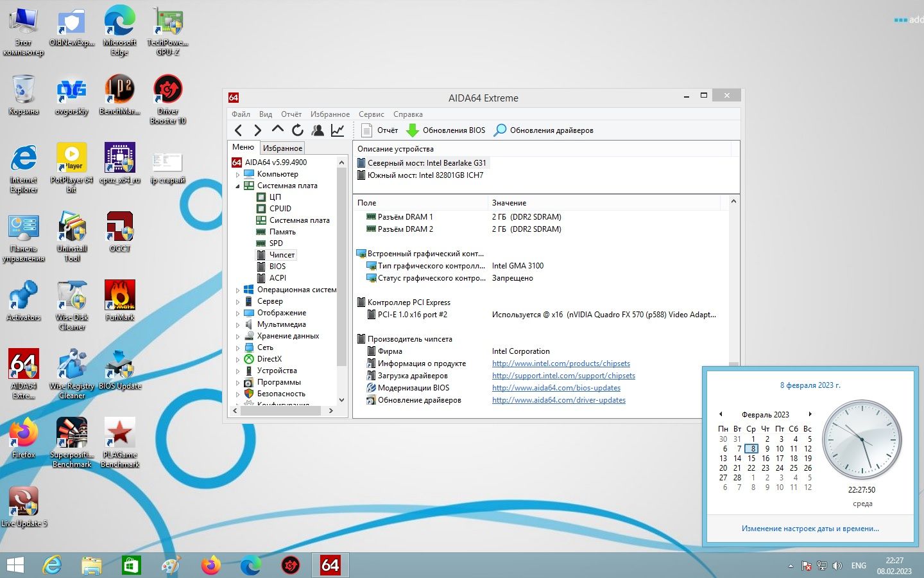
Task: Select the SPD tree item
Action: pyautogui.click(x=276, y=243)
